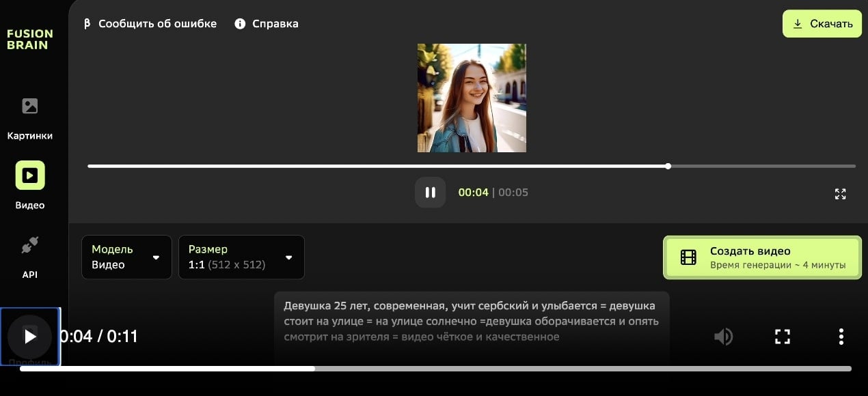868x396 pixels.
Task: Click the prompt text describing the girl
Action: [x=472, y=320]
